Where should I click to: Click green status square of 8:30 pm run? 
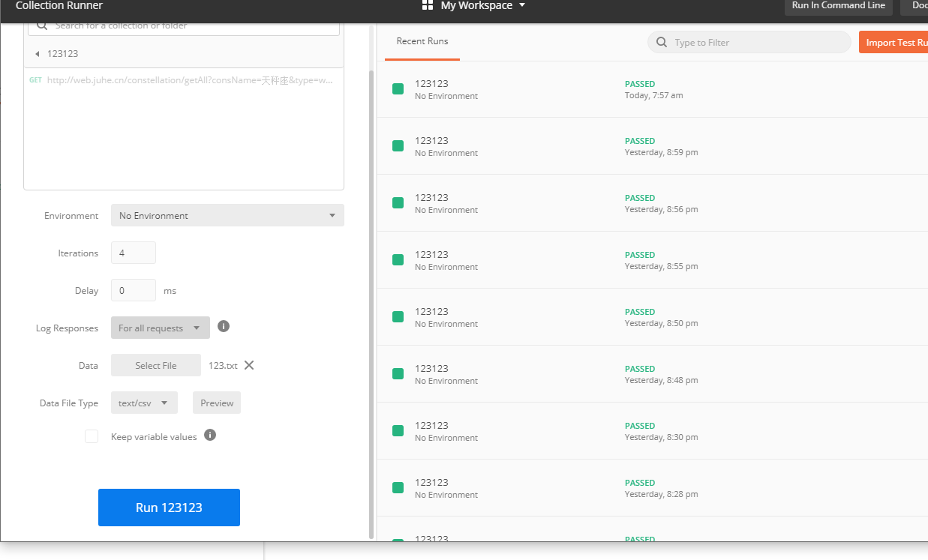pos(398,431)
